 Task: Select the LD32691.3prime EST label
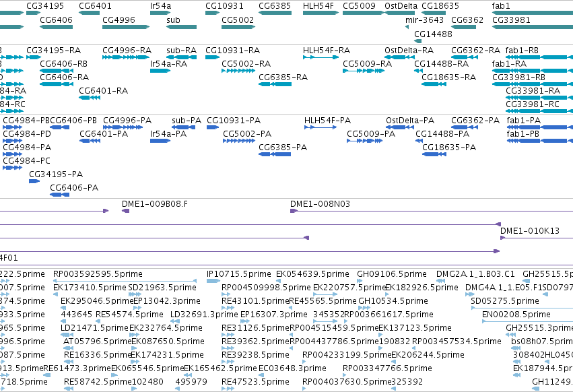204,315
